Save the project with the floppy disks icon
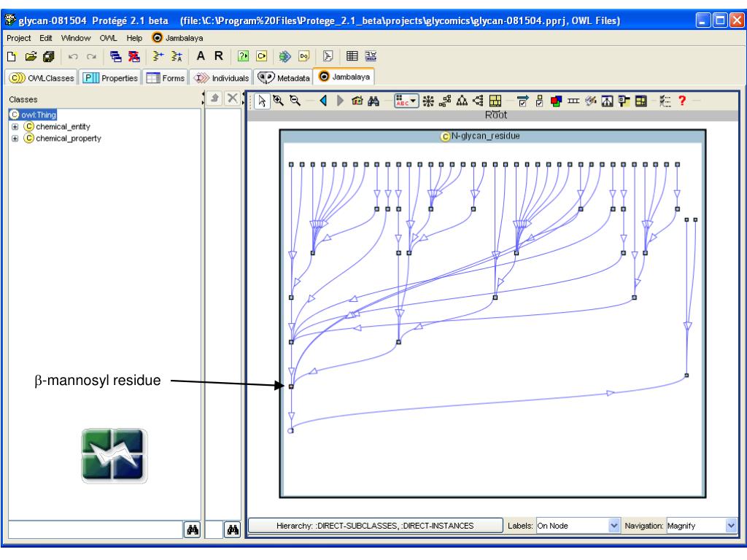The image size is (747, 560). [x=49, y=56]
